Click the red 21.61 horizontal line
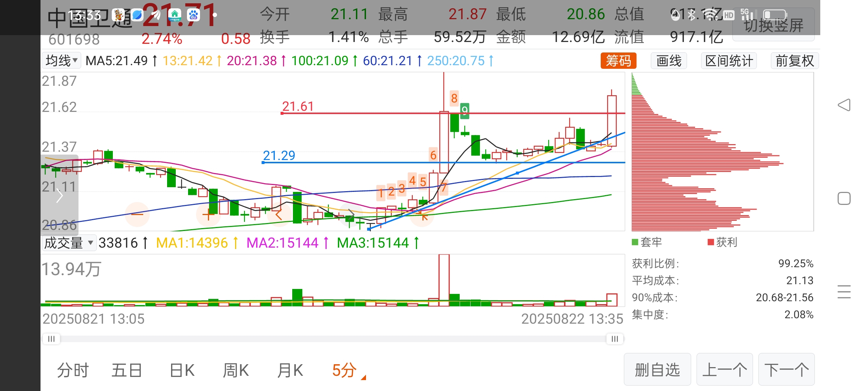 [453, 113]
